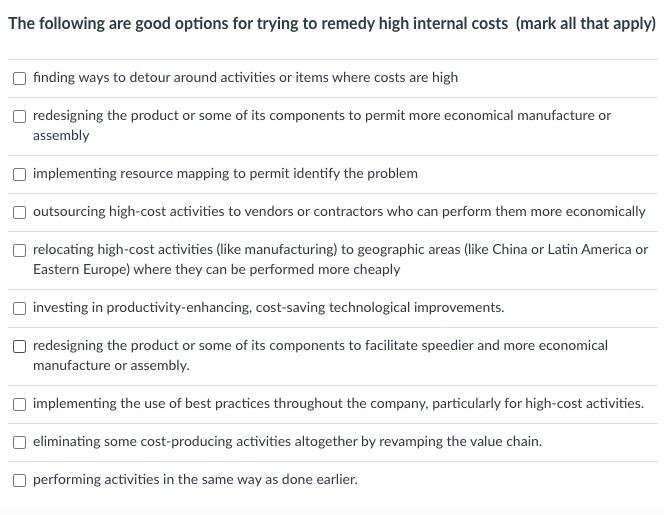This screenshot has width=664, height=515.
Task: Click 'investing in productivity-enhancing' answer text
Action: point(269,307)
